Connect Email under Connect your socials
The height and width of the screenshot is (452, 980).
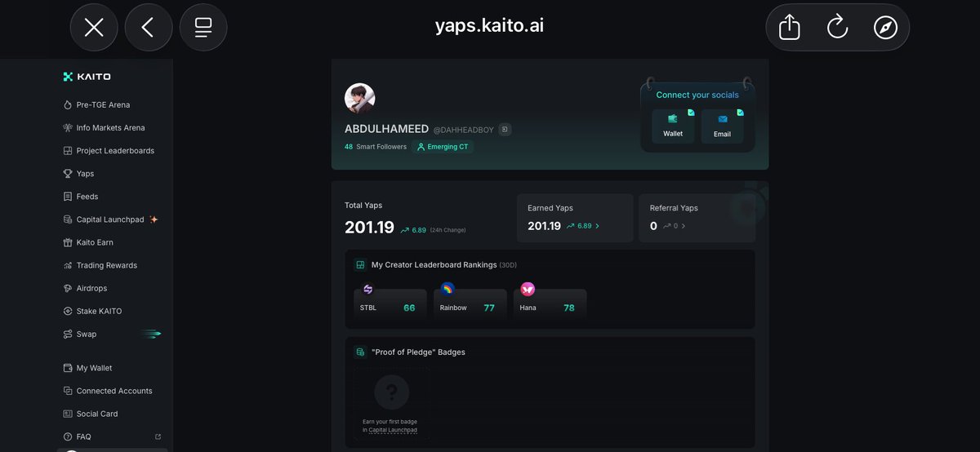point(723,126)
